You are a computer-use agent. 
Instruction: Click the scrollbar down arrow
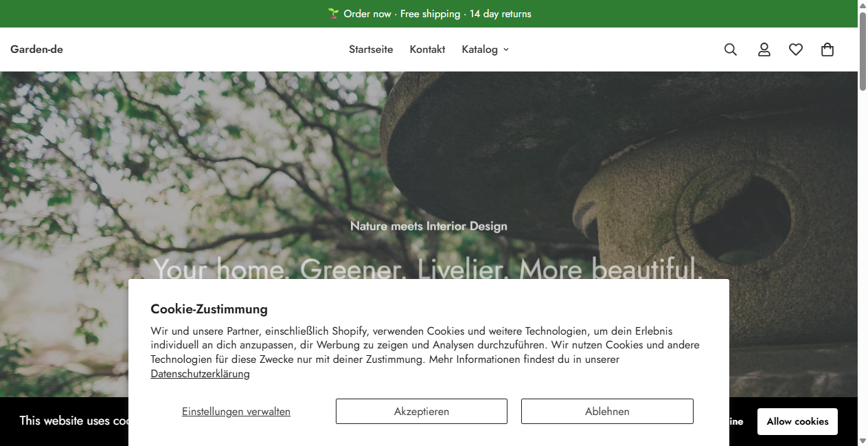point(863,441)
